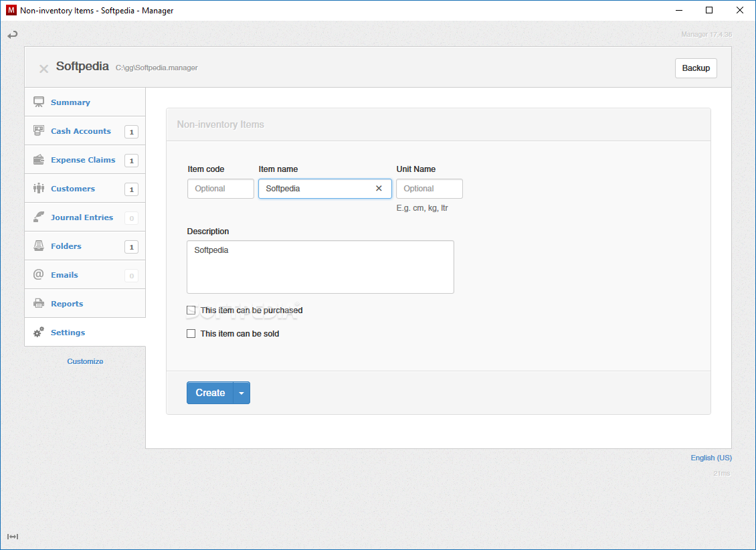756x550 pixels.
Task: Open Journal Entries tab
Action: (85, 217)
